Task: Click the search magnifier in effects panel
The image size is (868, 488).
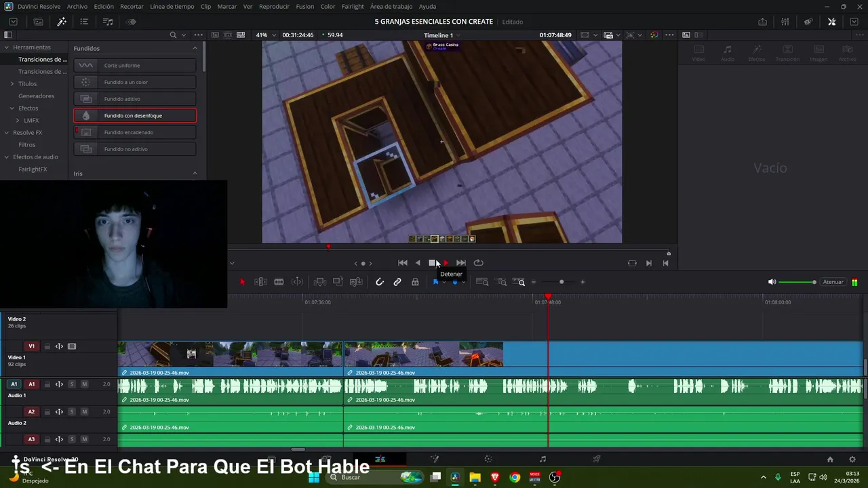Action: 173,35
